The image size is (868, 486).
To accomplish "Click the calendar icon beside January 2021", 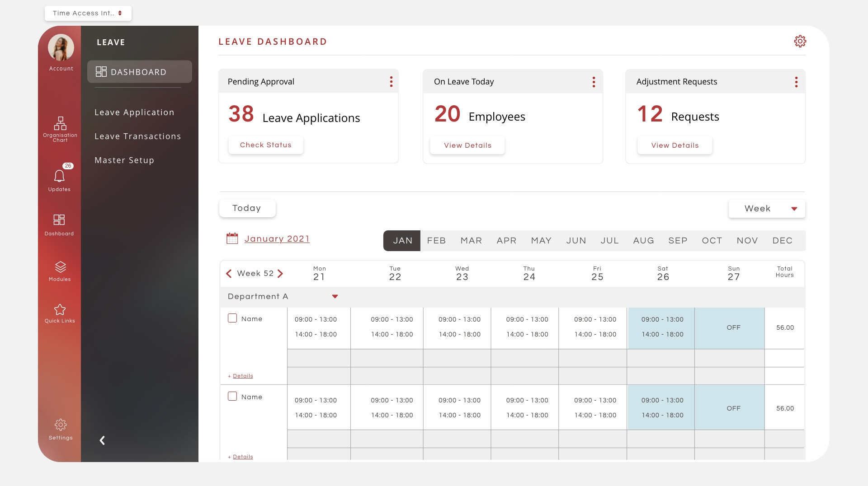I will (232, 238).
